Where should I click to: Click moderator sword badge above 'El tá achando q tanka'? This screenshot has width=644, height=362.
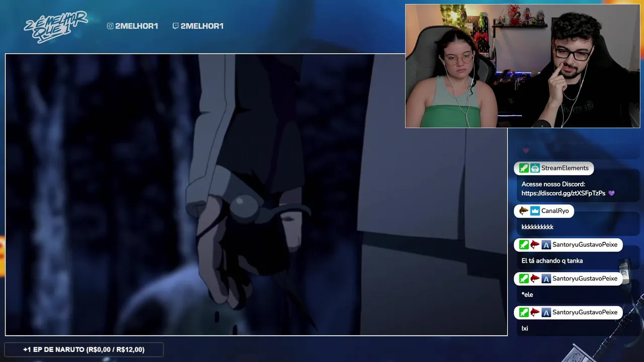[x=524, y=245]
